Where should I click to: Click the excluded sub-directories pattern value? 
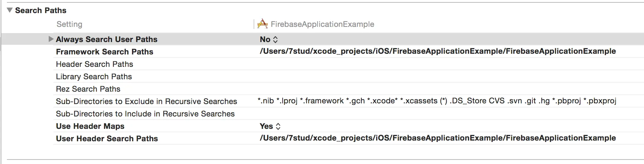(437, 101)
